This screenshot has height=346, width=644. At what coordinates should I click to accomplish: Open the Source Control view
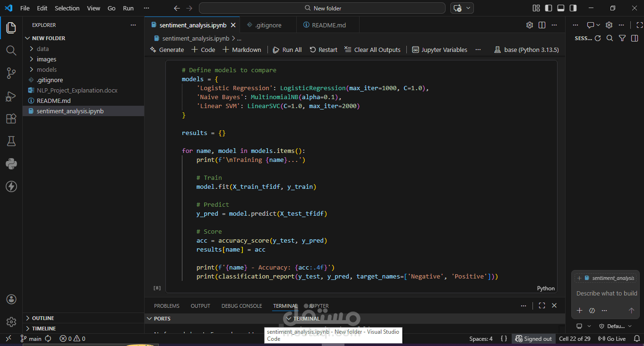point(11,73)
